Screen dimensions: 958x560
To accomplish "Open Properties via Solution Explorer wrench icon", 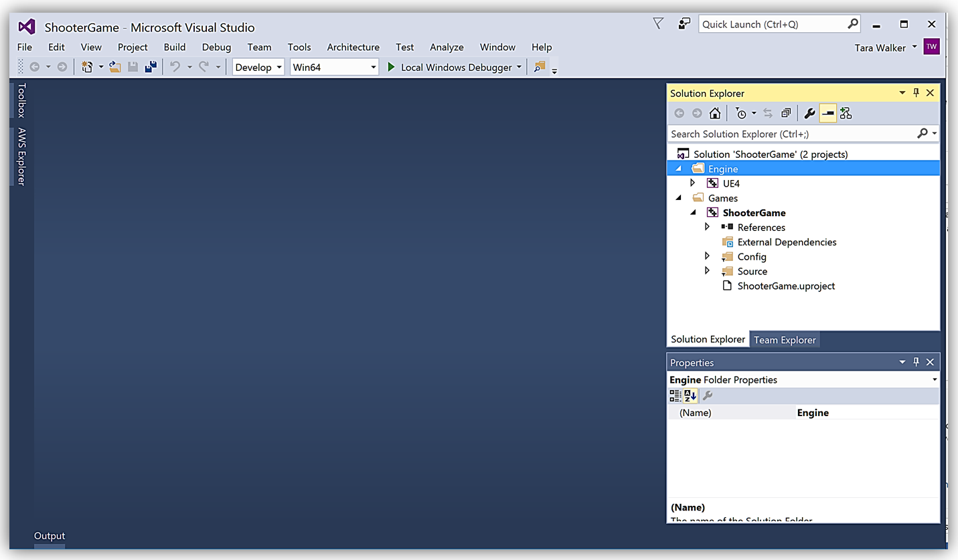I will [x=809, y=113].
